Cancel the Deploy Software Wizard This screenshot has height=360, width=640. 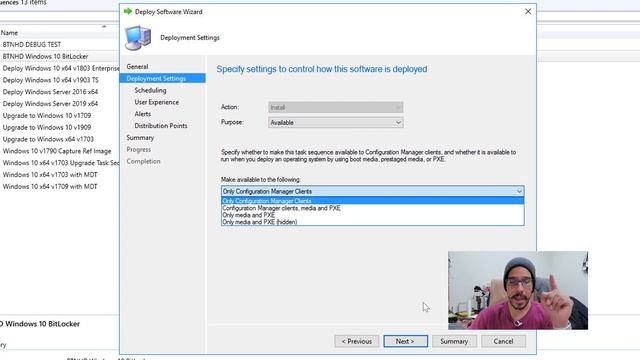point(503,341)
